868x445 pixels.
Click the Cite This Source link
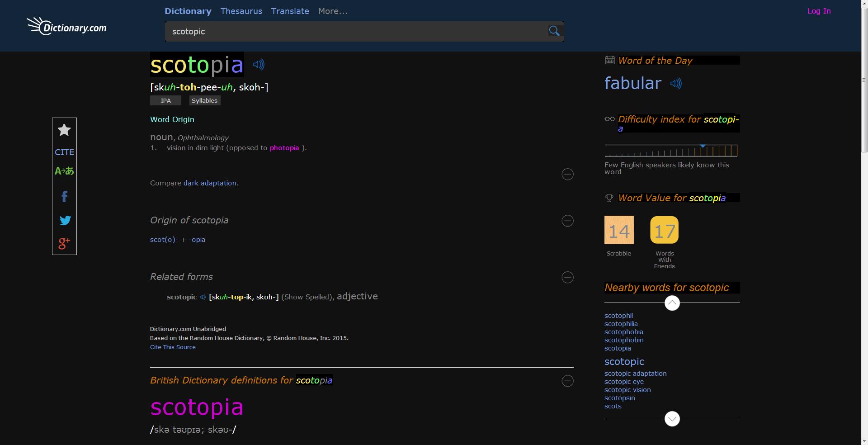point(172,347)
